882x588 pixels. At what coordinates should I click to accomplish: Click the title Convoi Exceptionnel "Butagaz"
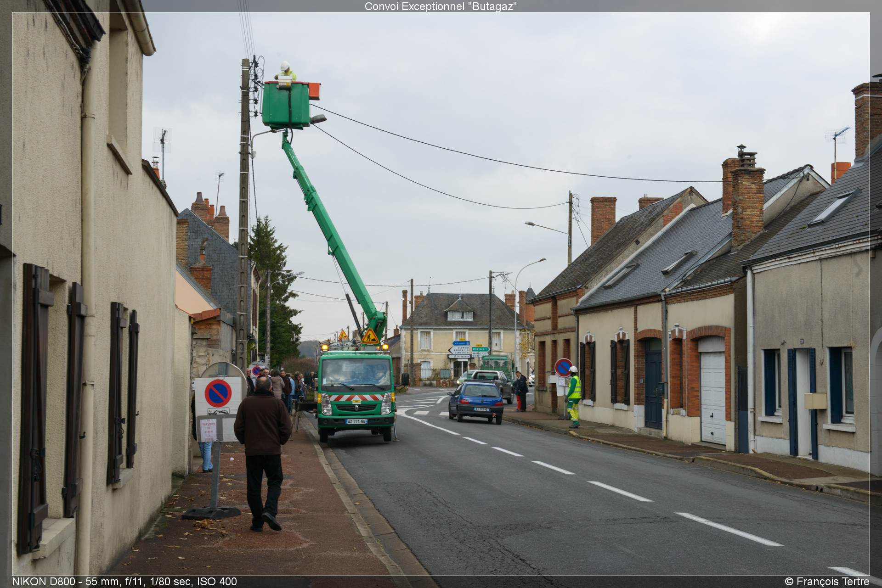click(441, 6)
